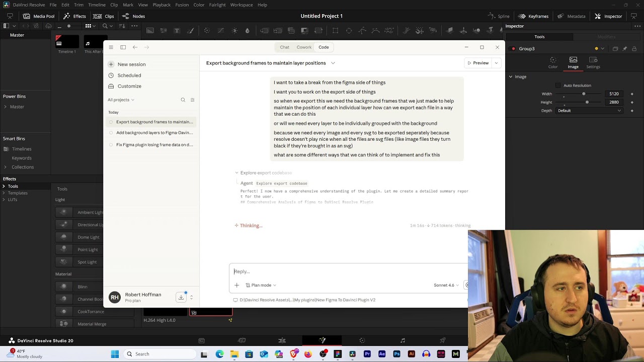
Task: Click the lock icon for Group3
Action: pyautogui.click(x=634, y=49)
